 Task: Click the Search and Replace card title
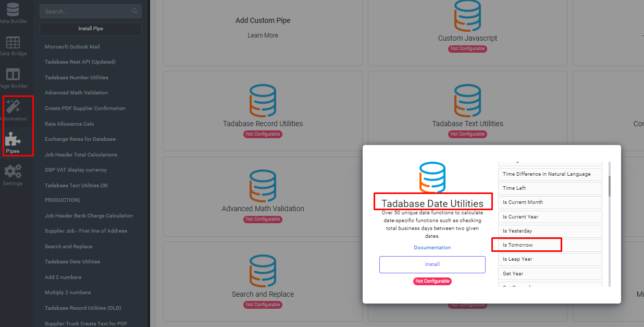[x=263, y=294]
